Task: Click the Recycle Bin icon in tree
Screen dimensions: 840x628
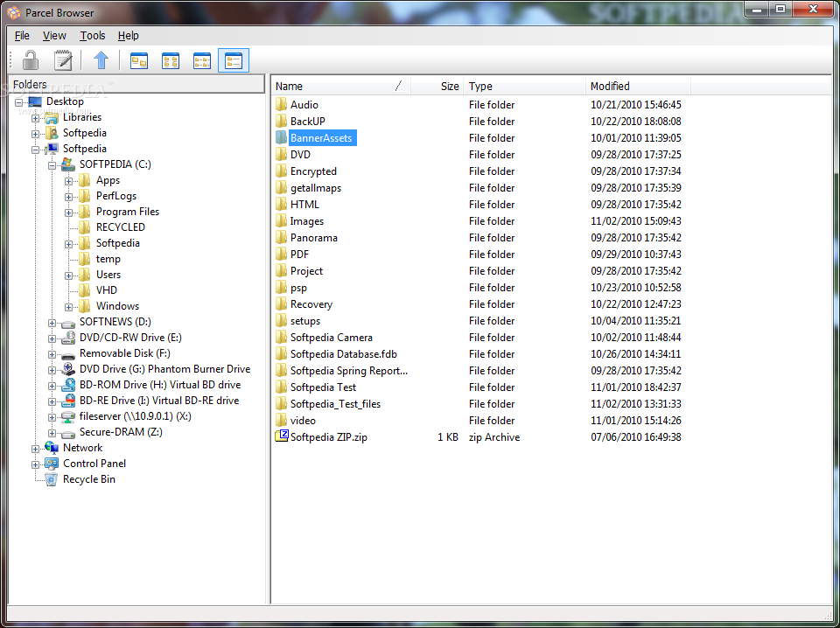Action: [52, 479]
